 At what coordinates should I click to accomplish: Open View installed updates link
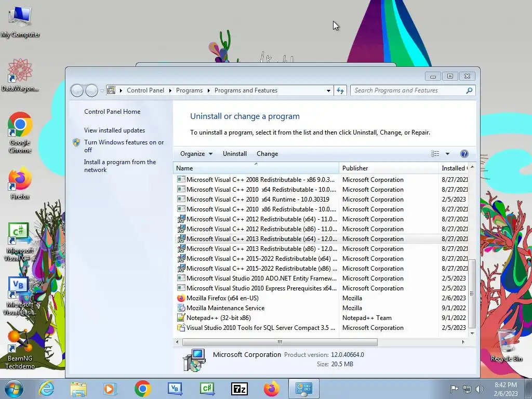(114, 130)
